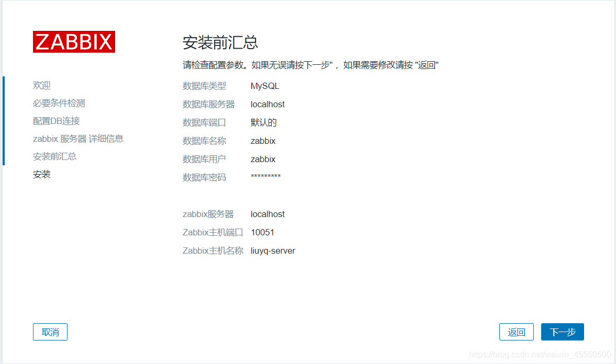Click the zabbix value beside 数据库用户
Image resolution: width=616 pixels, height=364 pixels.
pyautogui.click(x=263, y=159)
